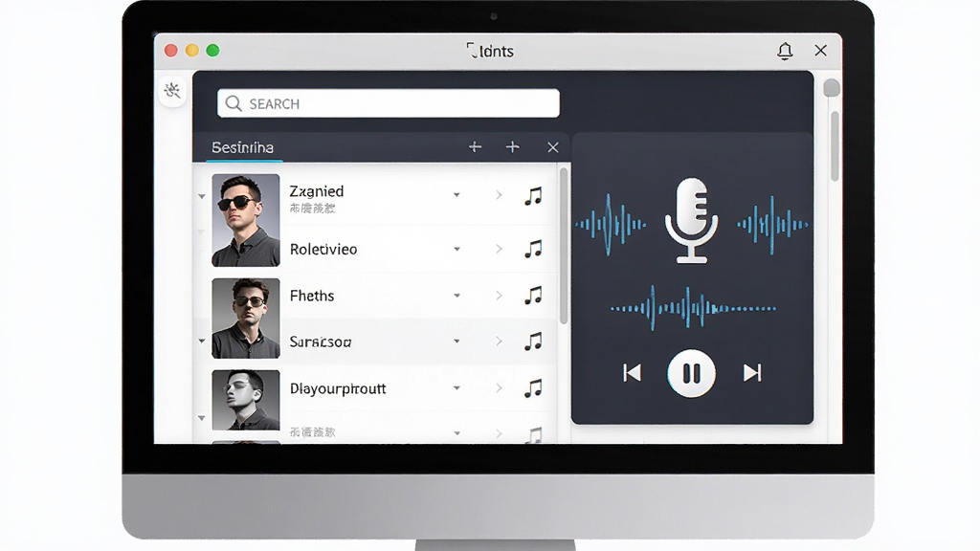
Task: Open the dropdown arrow on the Roletivieo row
Action: [x=457, y=250]
